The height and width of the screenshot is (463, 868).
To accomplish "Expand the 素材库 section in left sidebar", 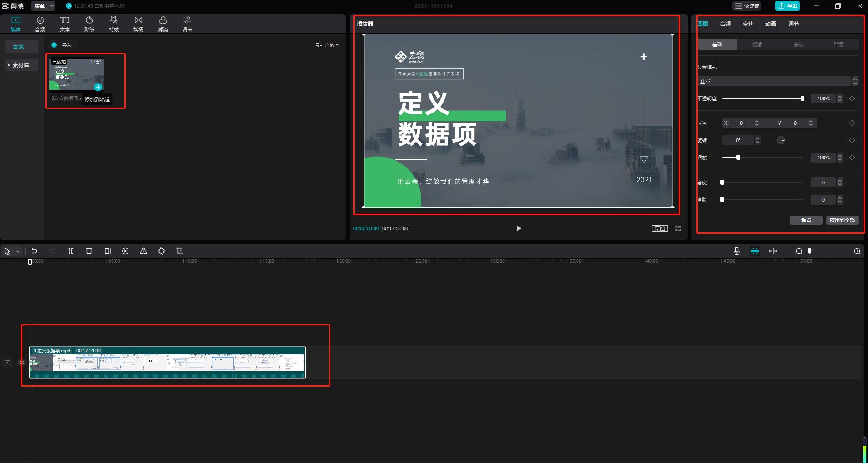I will point(21,64).
